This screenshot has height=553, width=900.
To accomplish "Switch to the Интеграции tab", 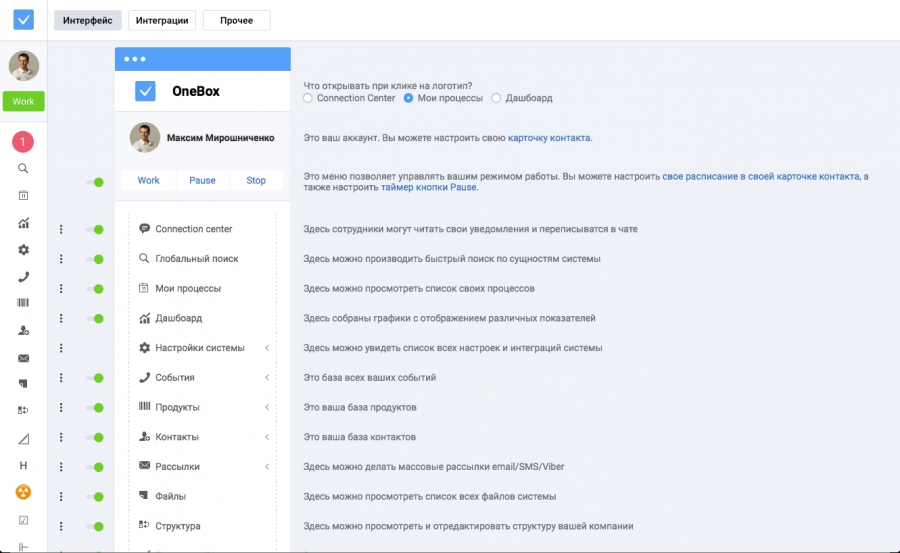I will (x=162, y=20).
